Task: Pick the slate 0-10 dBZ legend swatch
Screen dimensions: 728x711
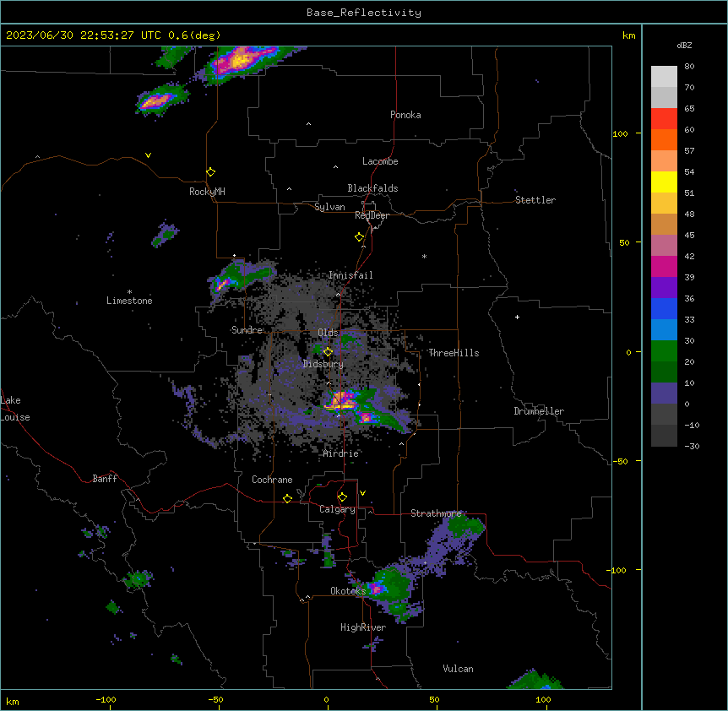Action: point(664,393)
